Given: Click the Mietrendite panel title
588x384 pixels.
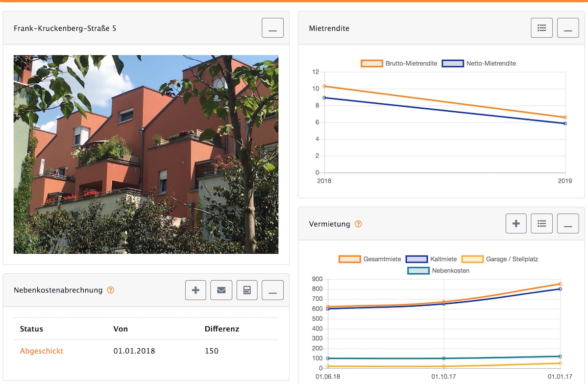Looking at the screenshot, I should (x=329, y=28).
